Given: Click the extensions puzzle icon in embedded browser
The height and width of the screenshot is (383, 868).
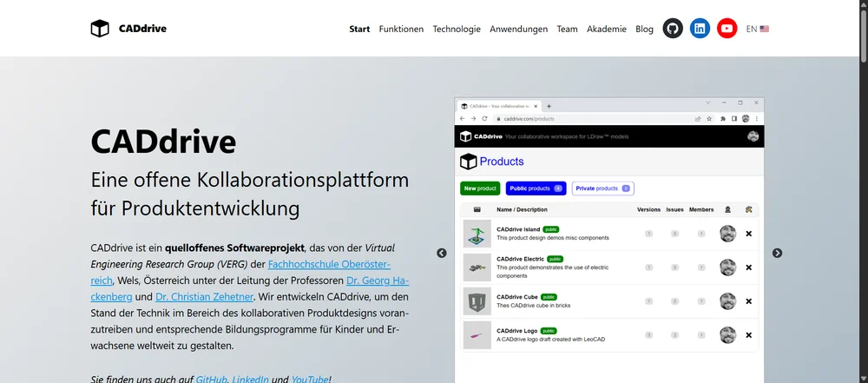Looking at the screenshot, I should pos(723,119).
